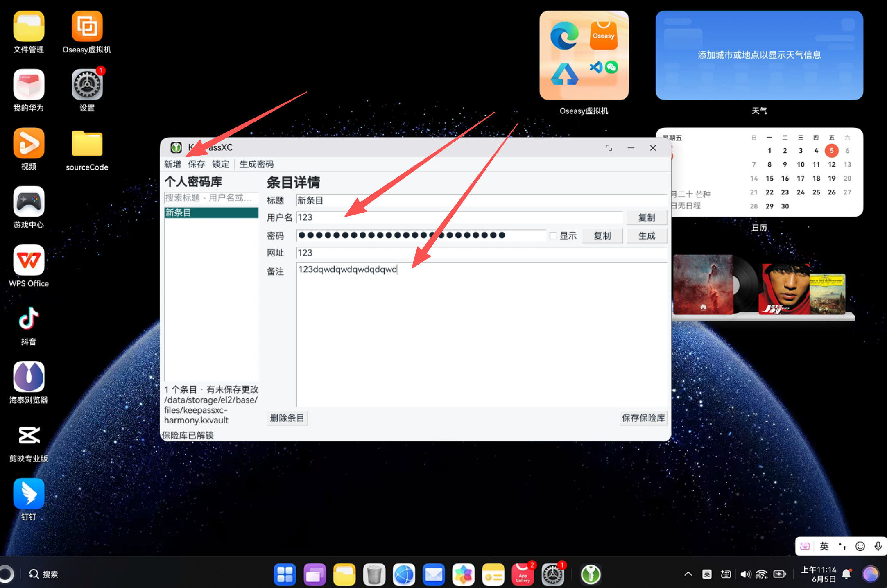The height and width of the screenshot is (588, 887).
Task: Click the volume speaker icon in the tray
Action: click(746, 574)
